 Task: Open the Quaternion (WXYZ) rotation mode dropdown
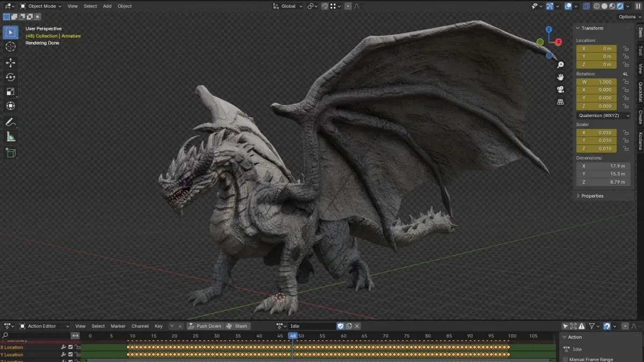tap(604, 115)
